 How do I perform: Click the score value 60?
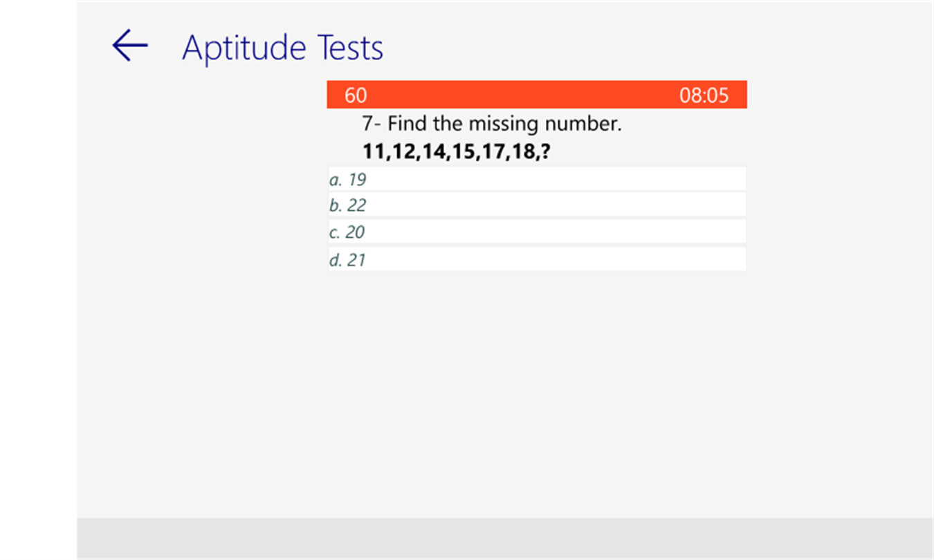click(x=356, y=95)
